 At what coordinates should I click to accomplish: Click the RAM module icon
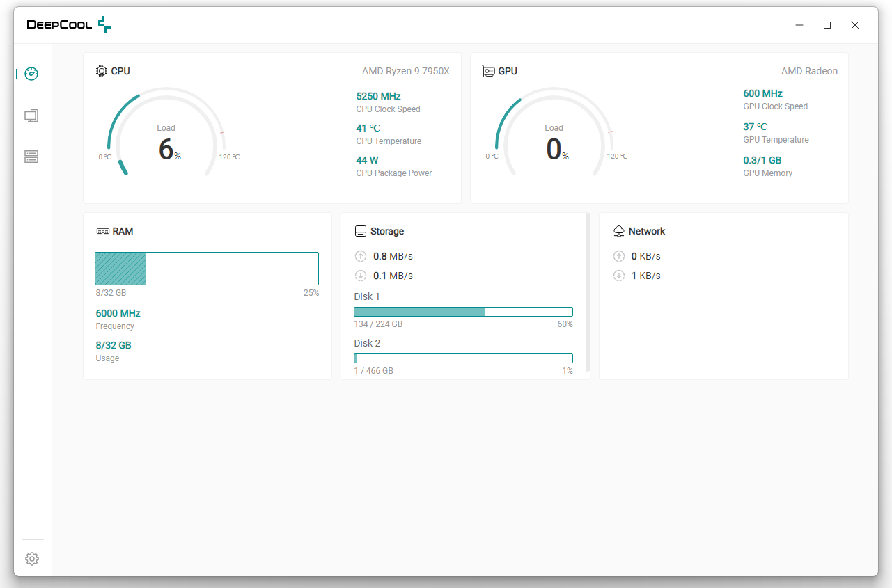(x=102, y=231)
